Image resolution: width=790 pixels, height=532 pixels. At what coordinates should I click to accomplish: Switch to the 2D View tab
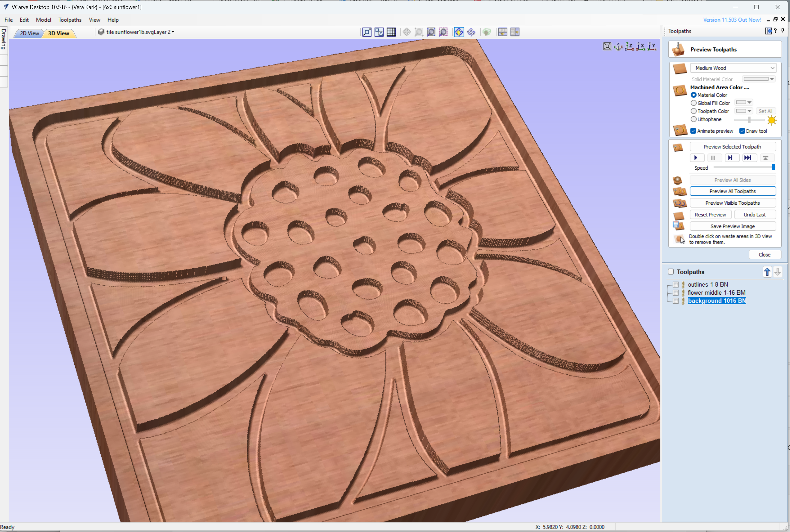coord(29,33)
